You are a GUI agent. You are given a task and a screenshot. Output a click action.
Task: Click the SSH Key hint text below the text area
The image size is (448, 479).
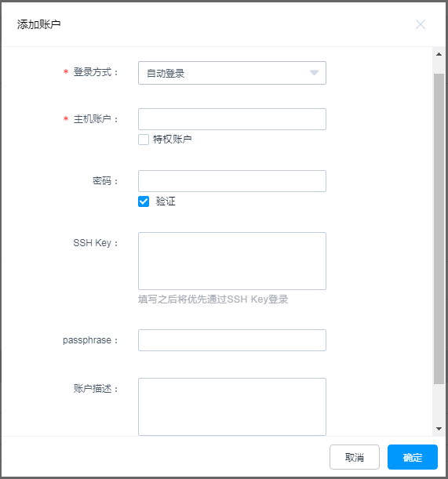click(x=213, y=299)
